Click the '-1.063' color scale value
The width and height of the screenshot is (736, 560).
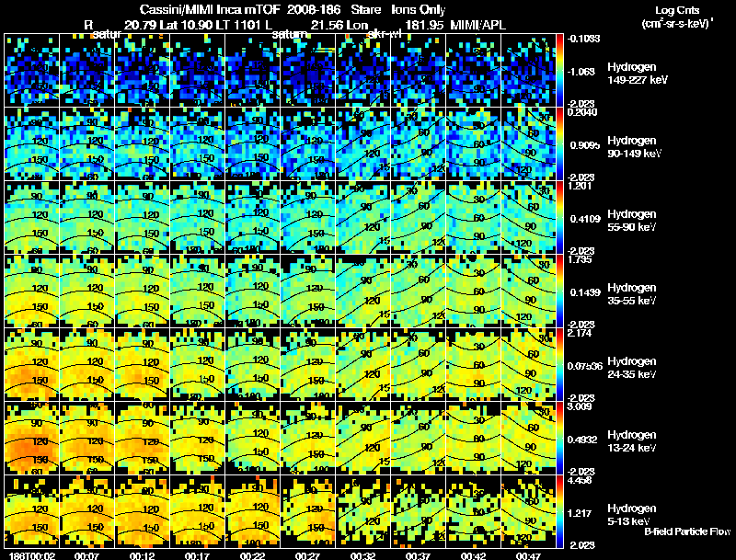click(x=581, y=72)
